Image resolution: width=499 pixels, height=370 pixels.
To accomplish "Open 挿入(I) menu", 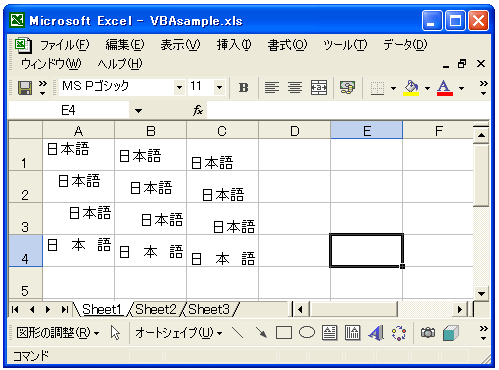I will (x=234, y=45).
